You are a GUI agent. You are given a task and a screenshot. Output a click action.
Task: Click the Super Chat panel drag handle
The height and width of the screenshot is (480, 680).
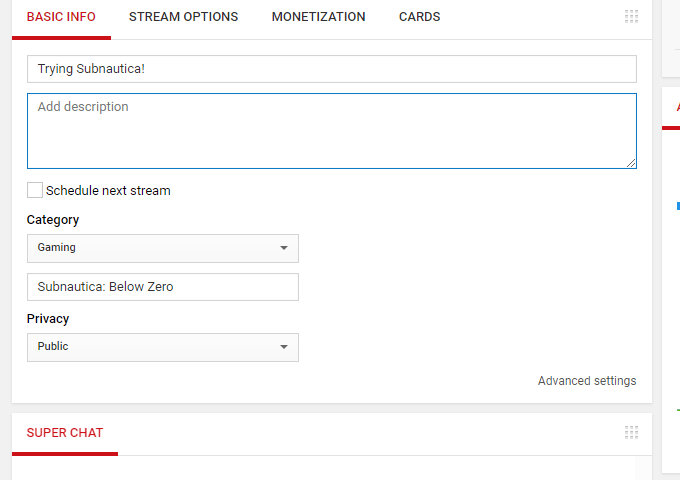click(x=631, y=433)
